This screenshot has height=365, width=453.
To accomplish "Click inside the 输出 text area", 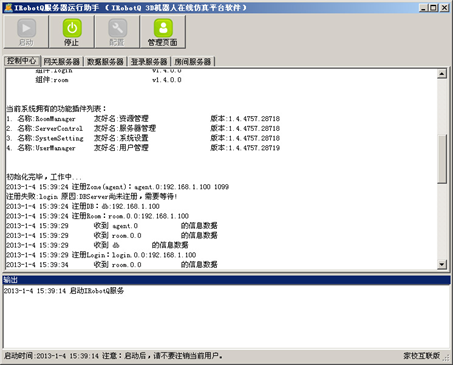I will [x=226, y=317].
